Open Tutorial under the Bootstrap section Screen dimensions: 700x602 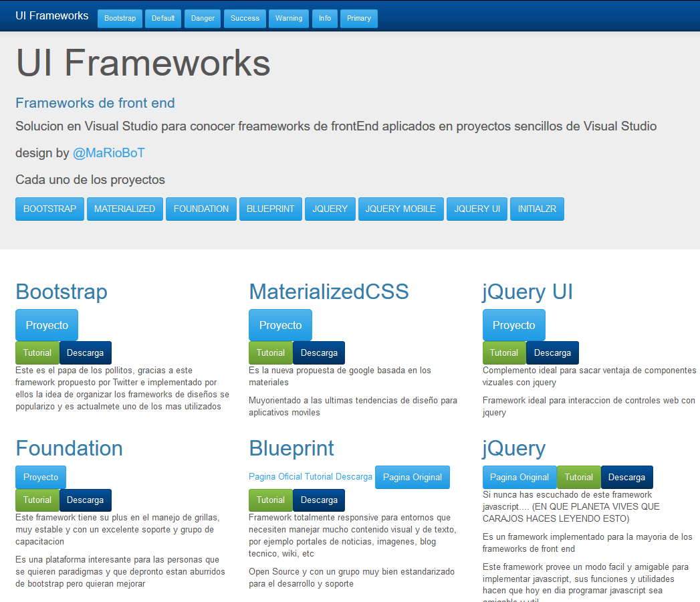coord(37,353)
